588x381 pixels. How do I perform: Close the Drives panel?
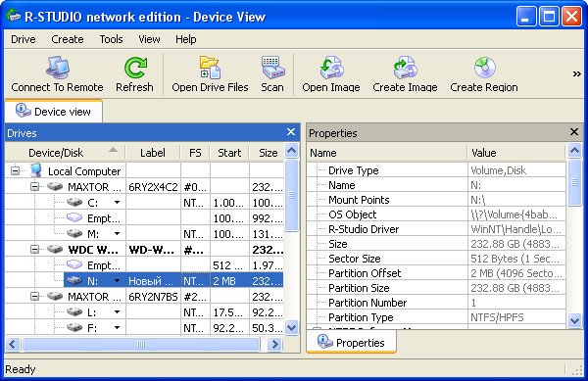coord(291,132)
